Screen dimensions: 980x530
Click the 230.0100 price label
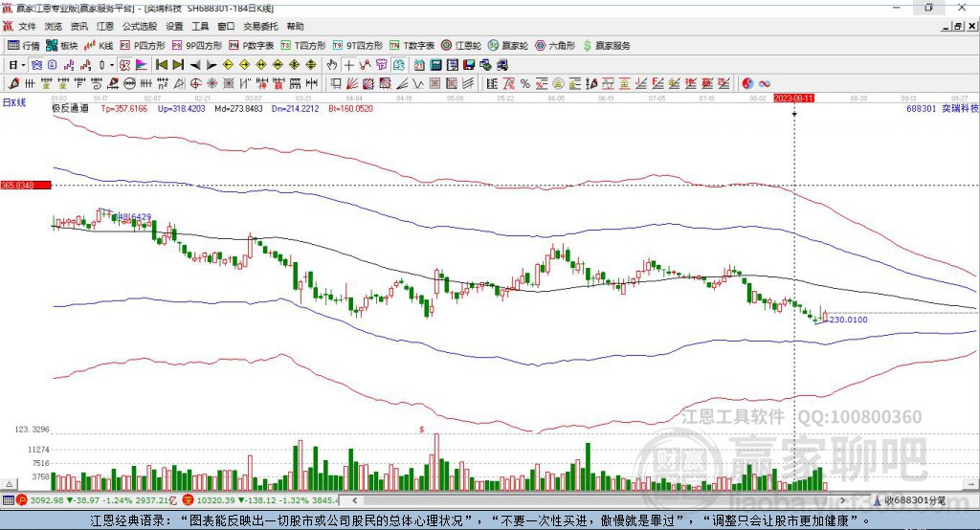point(848,320)
